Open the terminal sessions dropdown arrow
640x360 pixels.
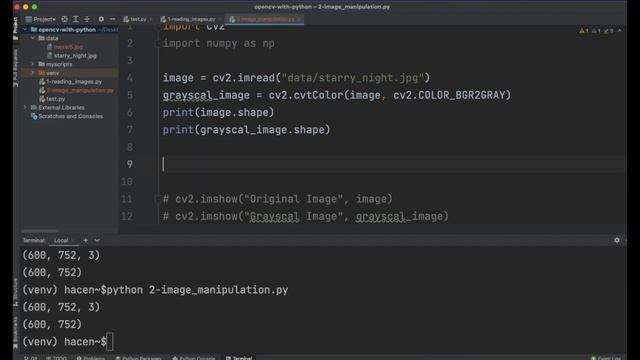click(x=97, y=240)
